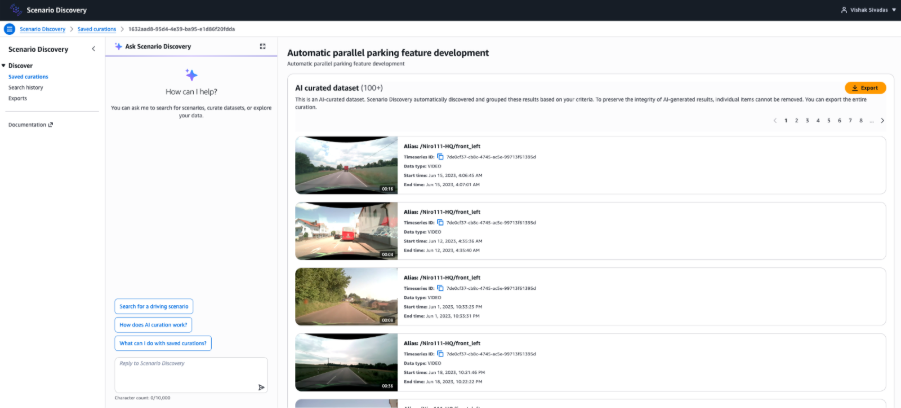Image resolution: width=901 pixels, height=408 pixels.
Task: Go to Scenario Discovery breadcrumb link
Action: pos(43,29)
